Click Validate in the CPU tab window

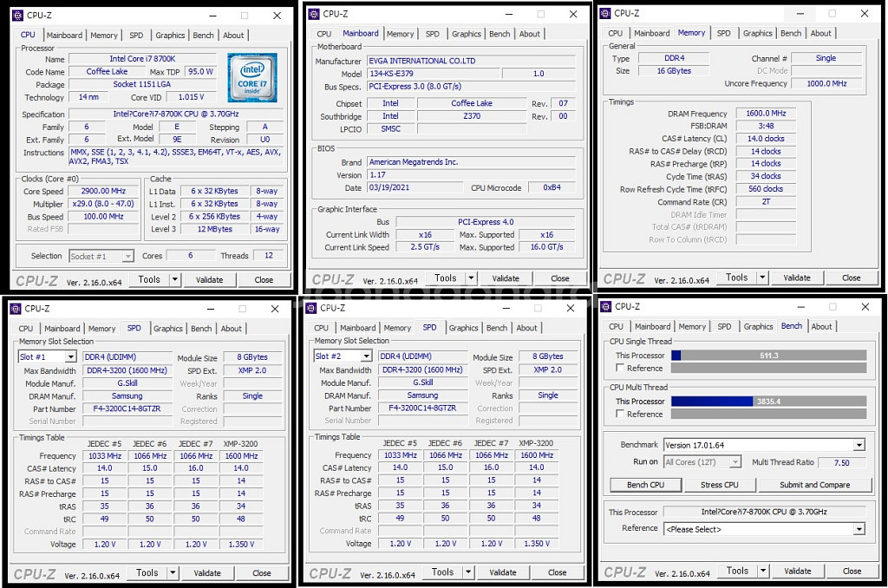209,280
